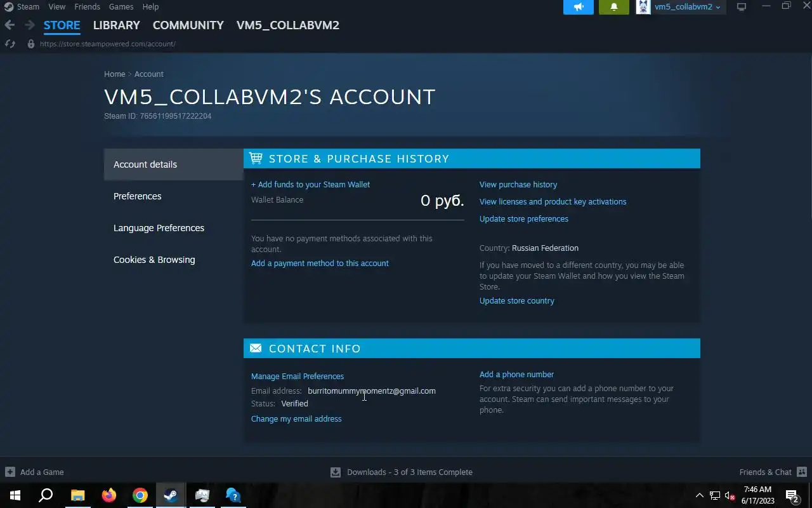The image size is (812, 508).
Task: Open Windows search from the taskbar
Action: (46, 495)
